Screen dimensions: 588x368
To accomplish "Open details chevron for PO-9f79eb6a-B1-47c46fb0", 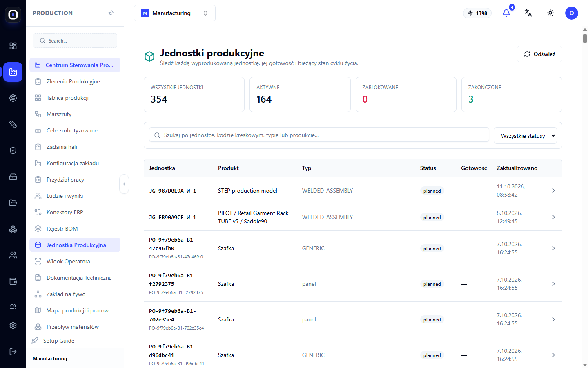I will (554, 248).
